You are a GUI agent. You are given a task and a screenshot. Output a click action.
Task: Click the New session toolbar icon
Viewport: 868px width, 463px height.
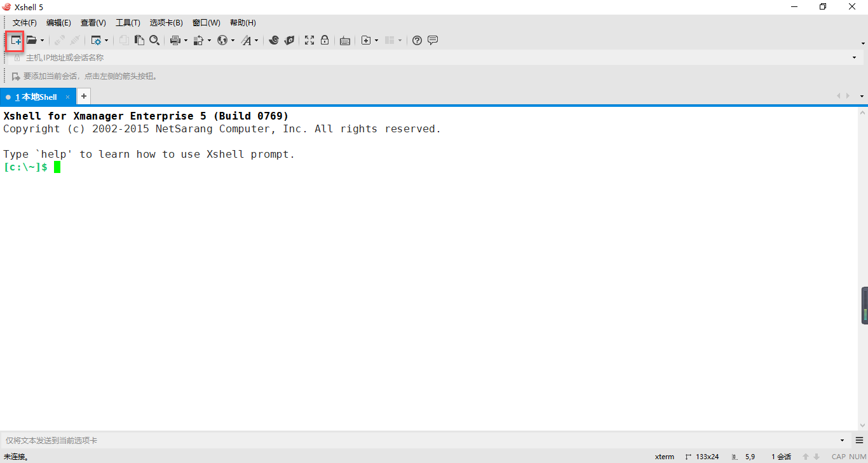pos(16,40)
